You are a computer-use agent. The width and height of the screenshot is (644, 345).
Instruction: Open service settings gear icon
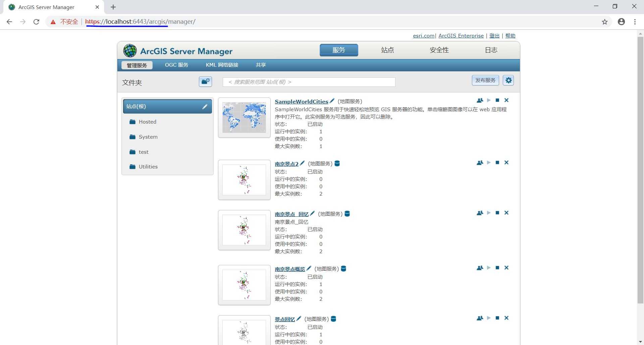[508, 80]
